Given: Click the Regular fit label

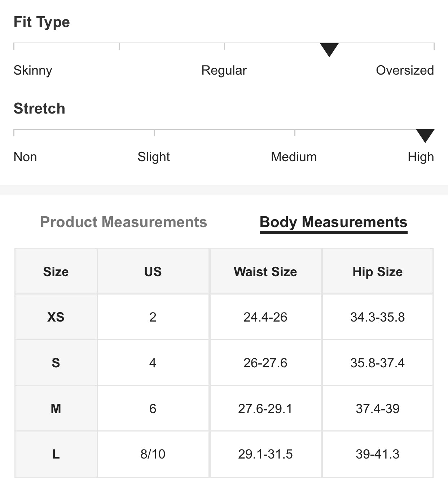Looking at the screenshot, I should click(224, 70).
